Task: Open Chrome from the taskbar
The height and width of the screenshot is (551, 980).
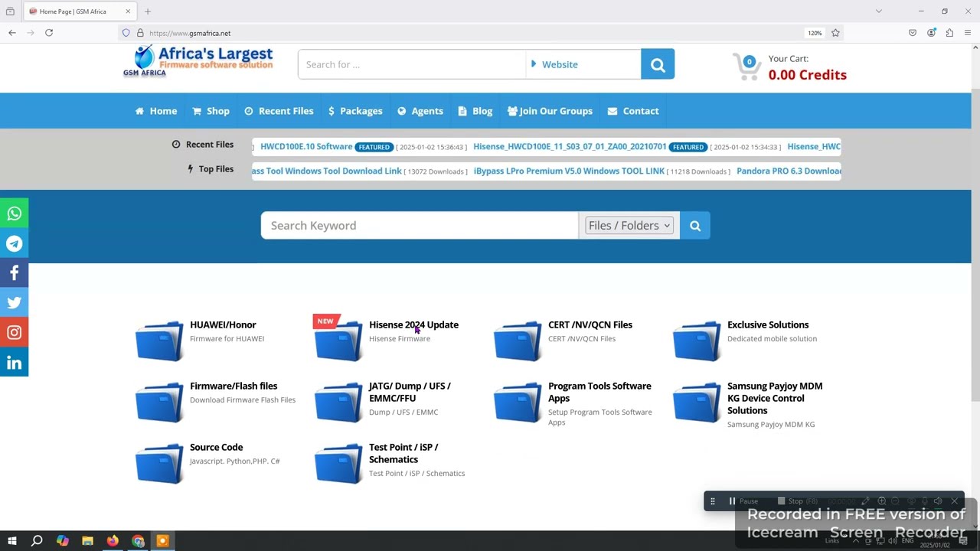Action: 138,541
